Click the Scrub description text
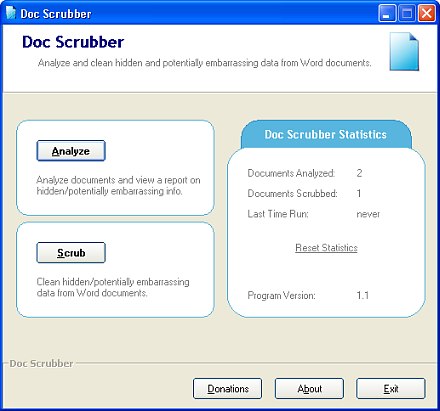This screenshot has height=411, width=440. point(113,287)
